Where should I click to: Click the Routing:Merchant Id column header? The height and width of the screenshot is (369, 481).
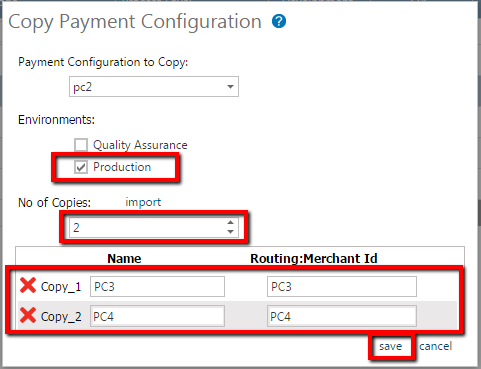(314, 259)
